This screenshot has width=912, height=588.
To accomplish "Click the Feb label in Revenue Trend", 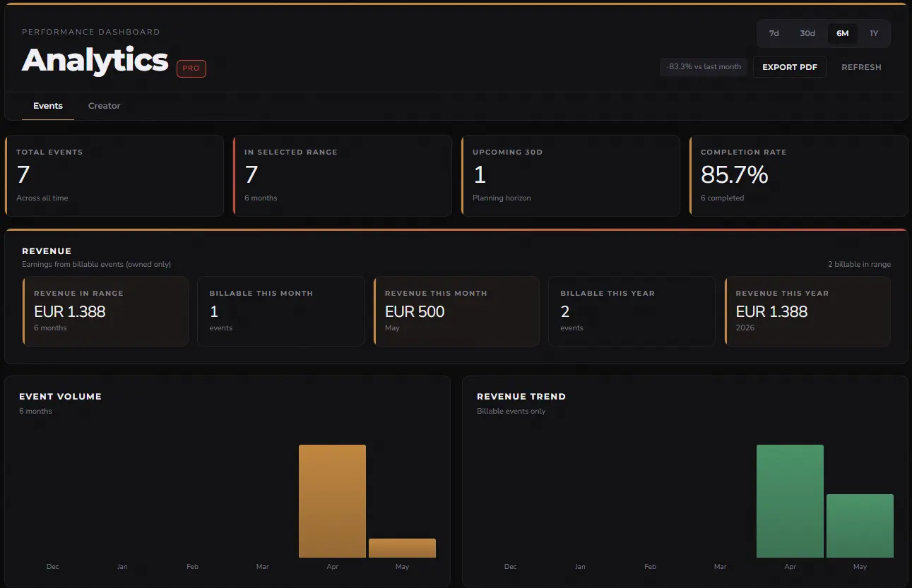I will [x=650, y=567].
